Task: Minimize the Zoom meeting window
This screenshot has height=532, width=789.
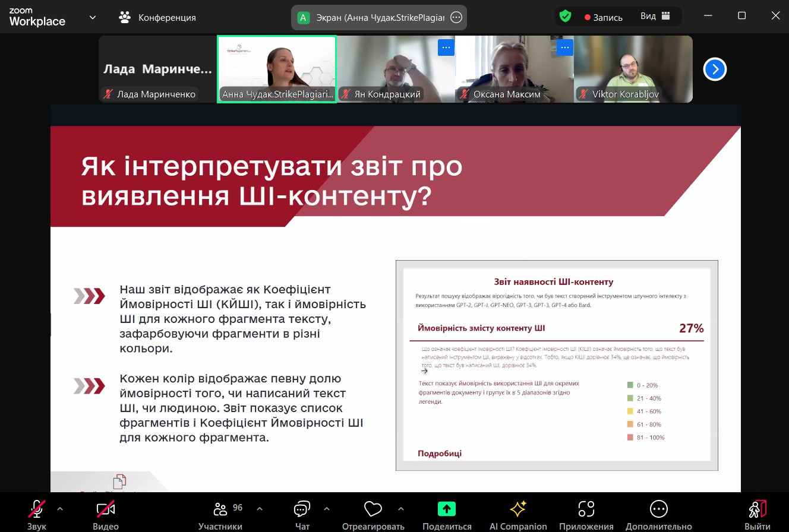Action: pyautogui.click(x=708, y=16)
